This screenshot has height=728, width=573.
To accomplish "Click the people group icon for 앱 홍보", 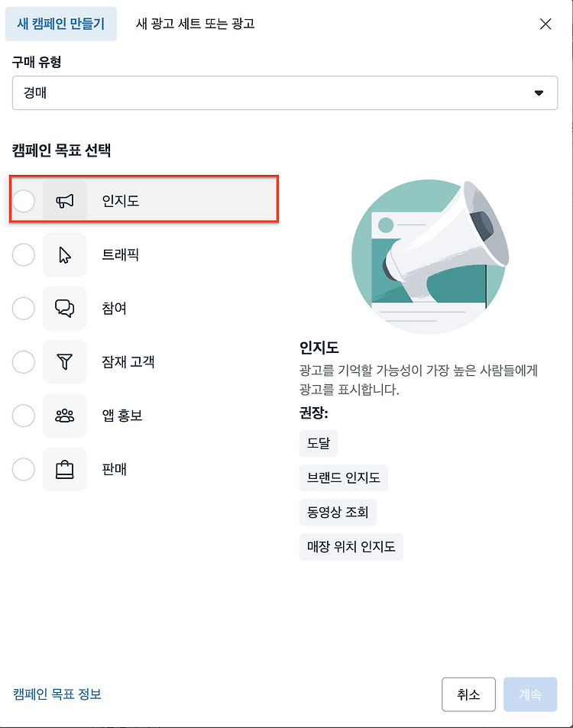I will 64,416.
